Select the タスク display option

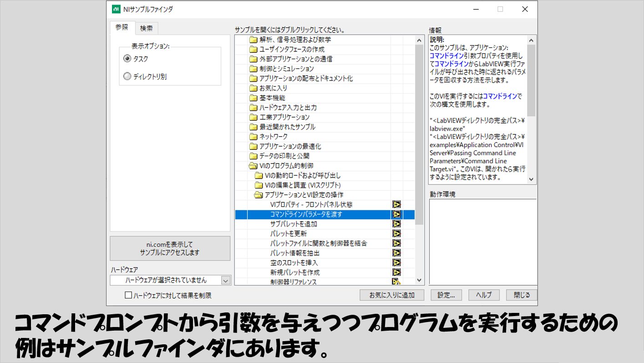(x=127, y=59)
